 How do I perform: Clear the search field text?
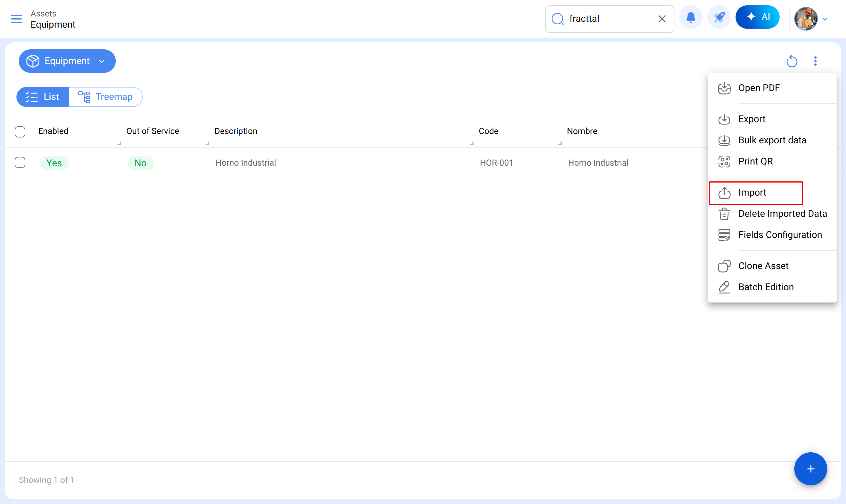pyautogui.click(x=662, y=19)
